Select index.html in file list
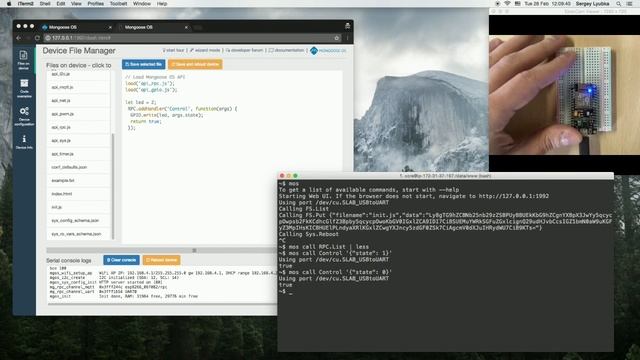Image resolution: width=640 pixels, height=360 pixels. (78, 194)
